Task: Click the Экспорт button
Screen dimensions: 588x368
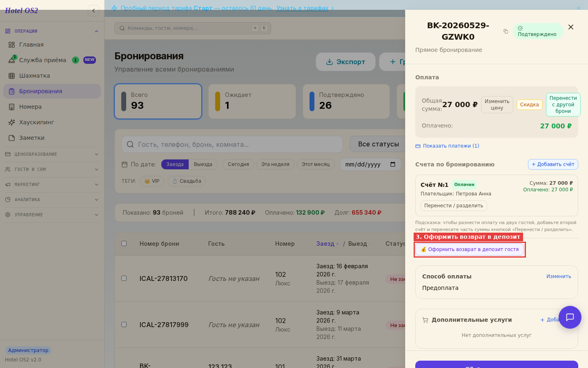Action: point(345,62)
